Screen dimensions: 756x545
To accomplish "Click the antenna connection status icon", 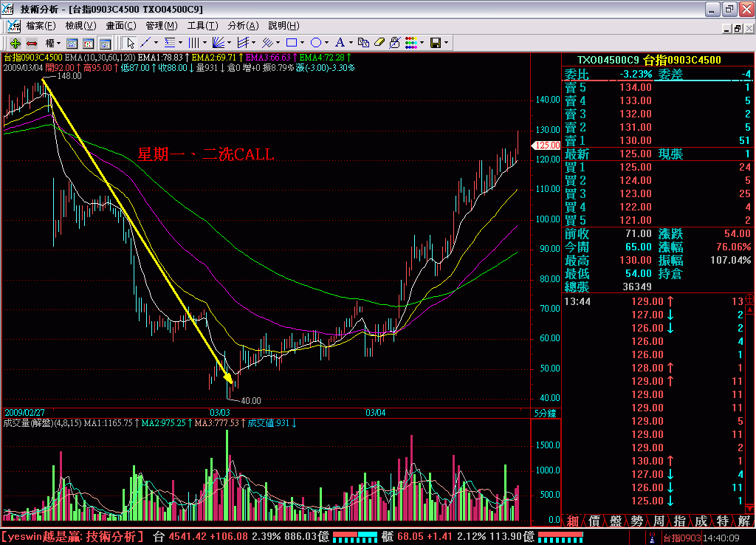I will [653, 538].
